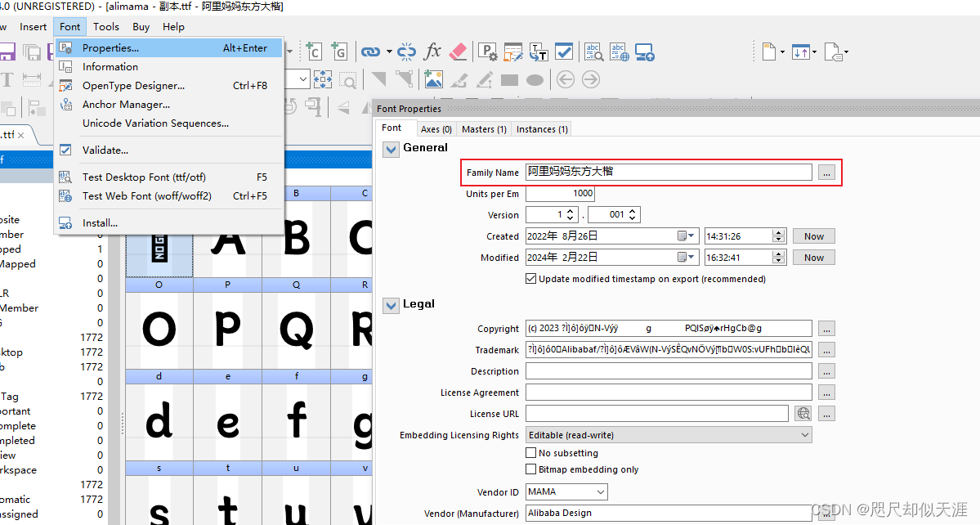This screenshot has width=980, height=525.
Task: Open the Insert menu
Action: coord(34,27)
